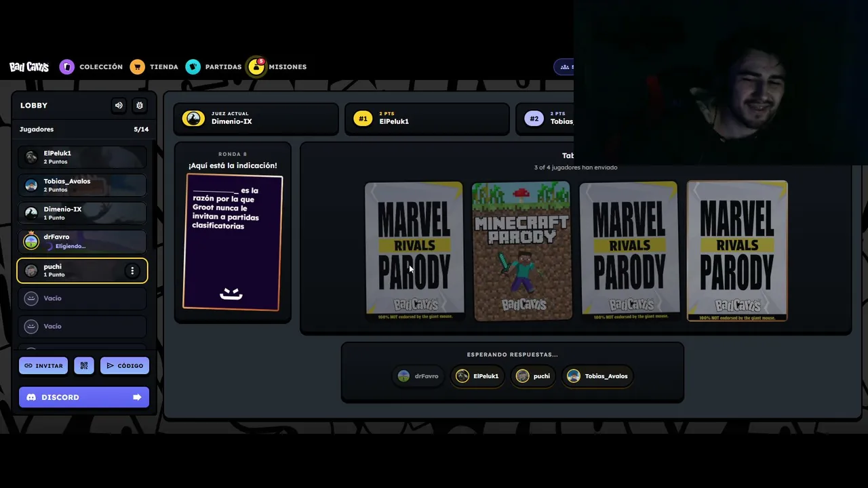Click the drFavro chip under Esperando Respuestas
868x488 pixels.
coord(418,376)
